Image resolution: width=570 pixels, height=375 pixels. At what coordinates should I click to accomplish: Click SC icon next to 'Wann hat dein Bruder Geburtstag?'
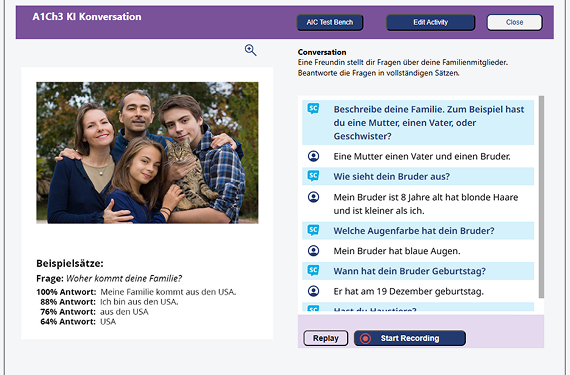(x=313, y=270)
